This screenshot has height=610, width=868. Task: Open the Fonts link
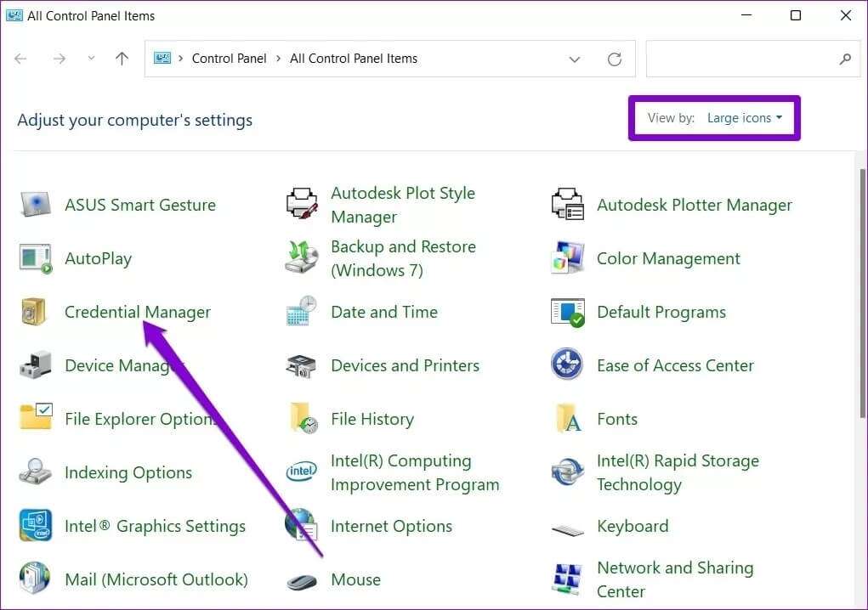click(616, 419)
